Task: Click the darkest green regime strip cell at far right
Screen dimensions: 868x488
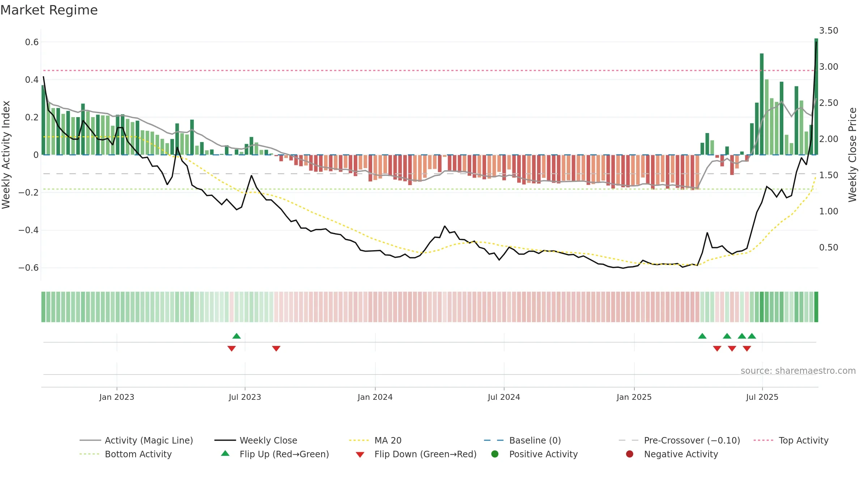Action: tap(816, 307)
